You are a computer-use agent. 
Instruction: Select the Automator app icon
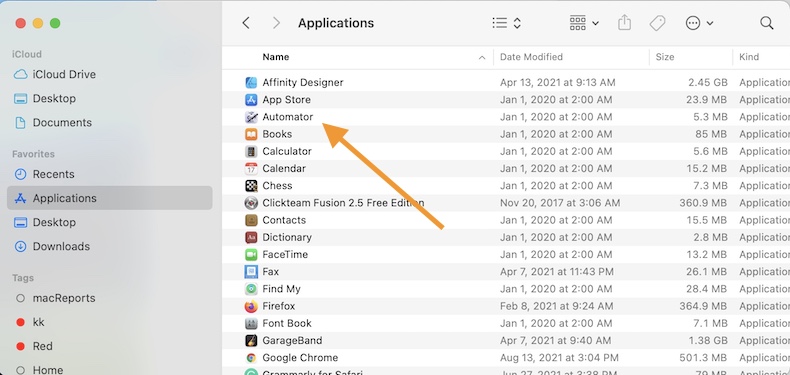point(251,117)
